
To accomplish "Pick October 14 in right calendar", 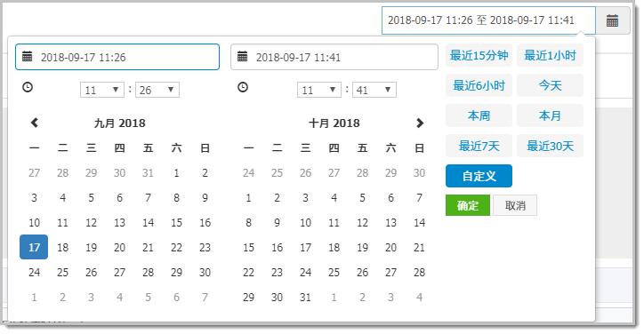I will point(419,222).
